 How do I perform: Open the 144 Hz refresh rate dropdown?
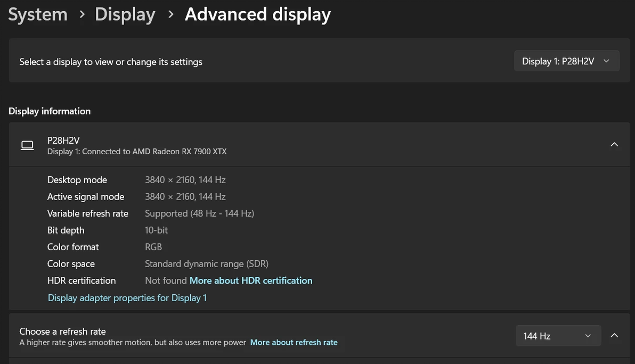558,336
